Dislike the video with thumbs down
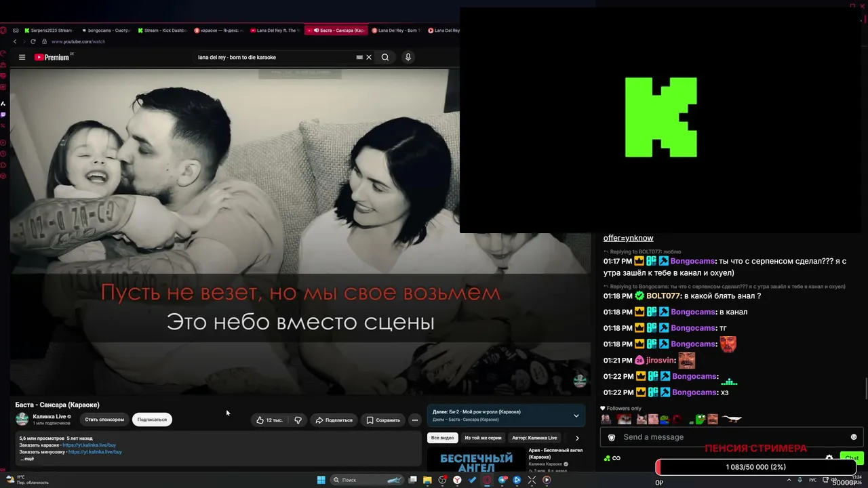 point(298,420)
